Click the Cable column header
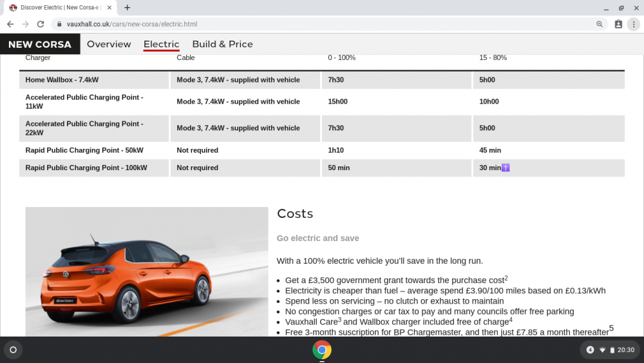Screen dimensions: 644x363 tap(185, 58)
